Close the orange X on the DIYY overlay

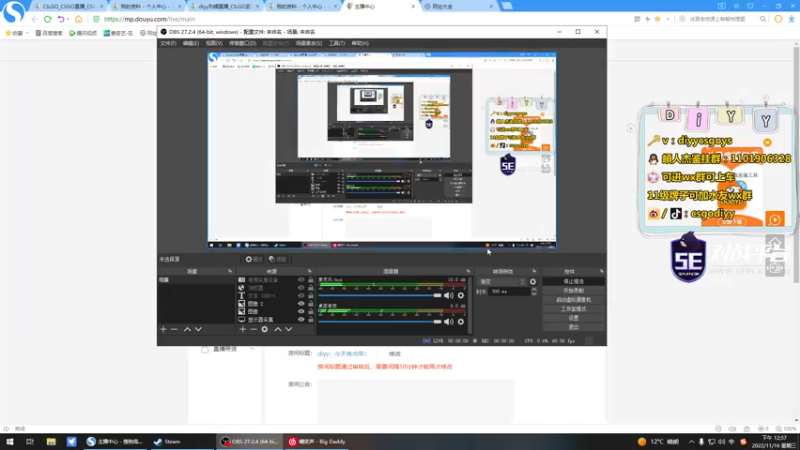tap(767, 142)
